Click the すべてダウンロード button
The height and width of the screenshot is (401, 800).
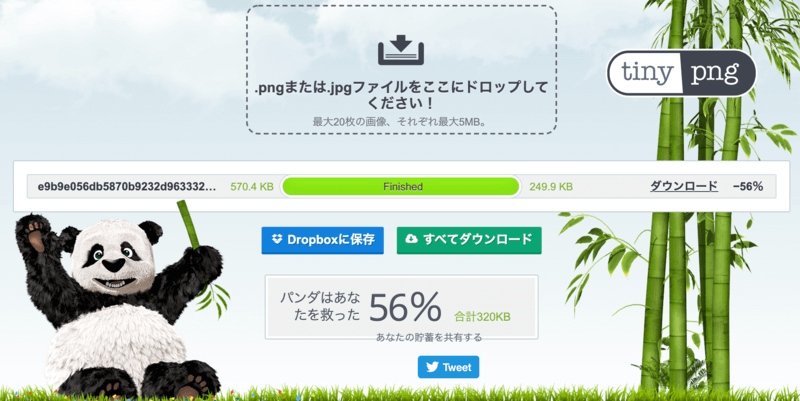pos(469,240)
